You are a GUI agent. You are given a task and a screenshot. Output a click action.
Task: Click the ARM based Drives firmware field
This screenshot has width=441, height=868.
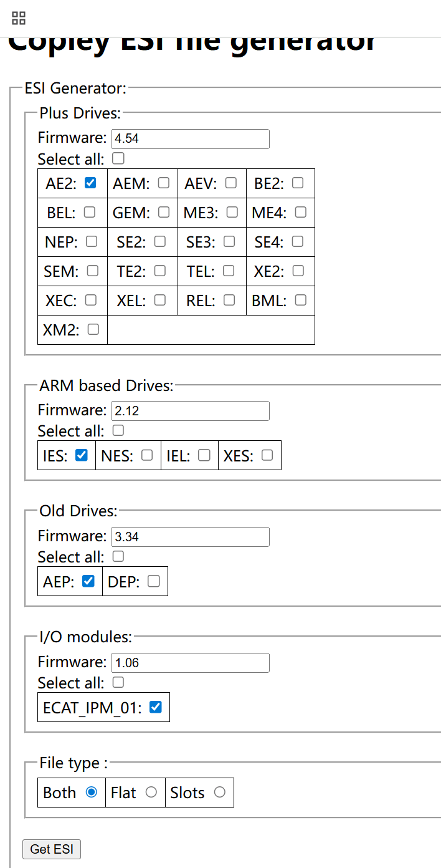pyautogui.click(x=190, y=411)
